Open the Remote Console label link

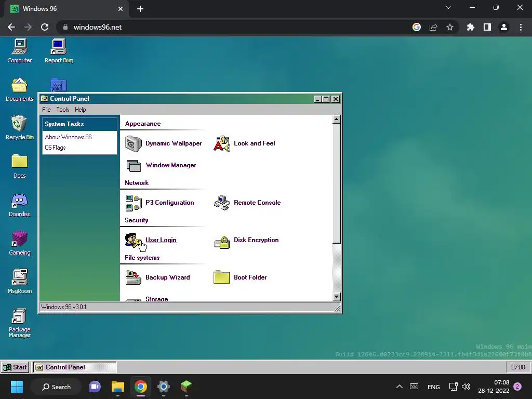point(257,203)
